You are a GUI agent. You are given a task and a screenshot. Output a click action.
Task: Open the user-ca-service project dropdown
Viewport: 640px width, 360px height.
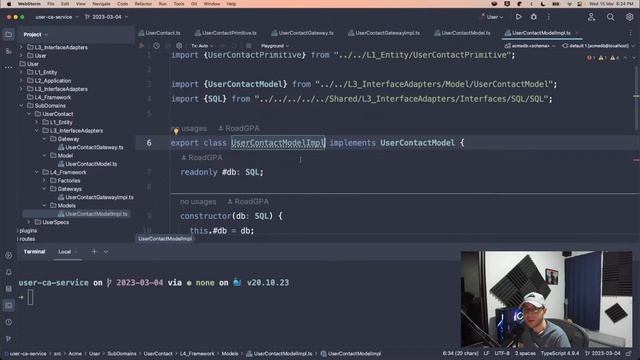(57, 17)
